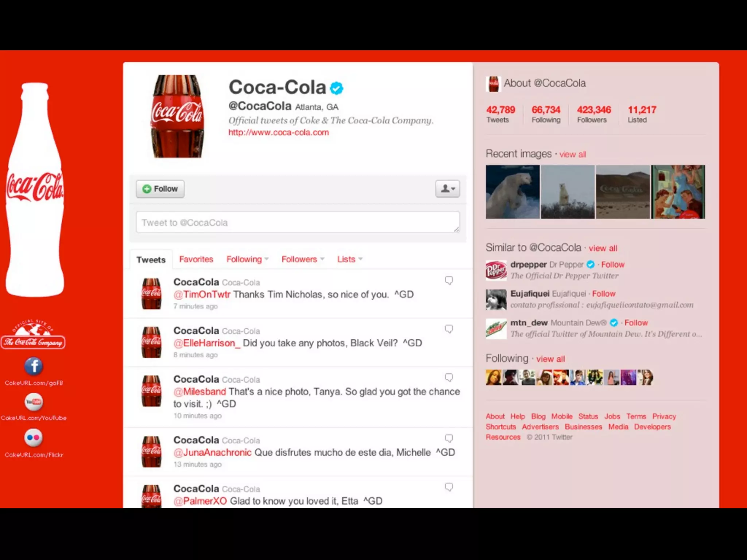This screenshot has width=747, height=560.
Task: Click The Coca-Cola Company logo badge
Action: tap(33, 335)
